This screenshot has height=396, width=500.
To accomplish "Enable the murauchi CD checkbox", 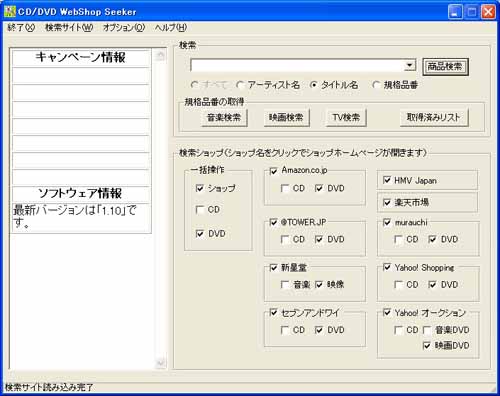I will (x=398, y=239).
